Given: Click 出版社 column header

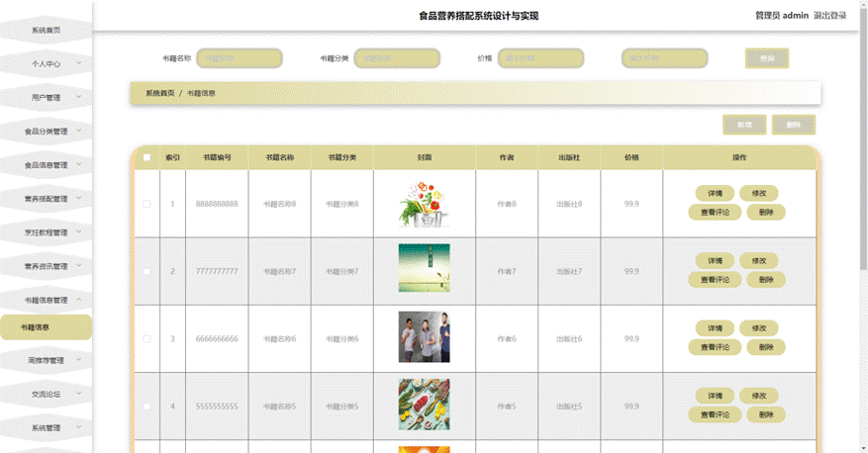Looking at the screenshot, I should click(569, 157).
